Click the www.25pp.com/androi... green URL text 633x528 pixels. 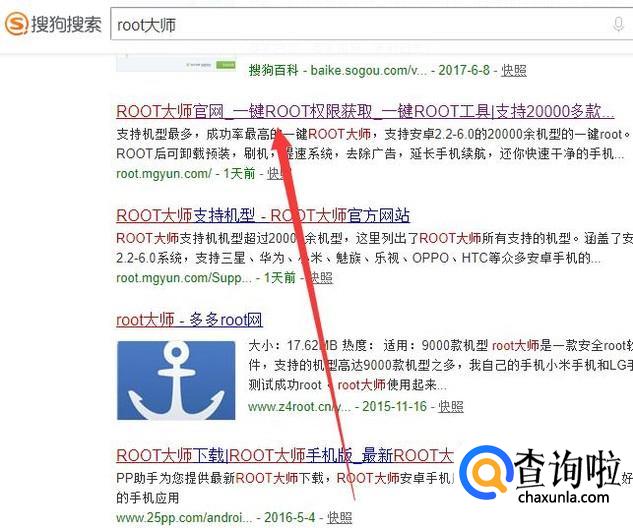[184, 518]
